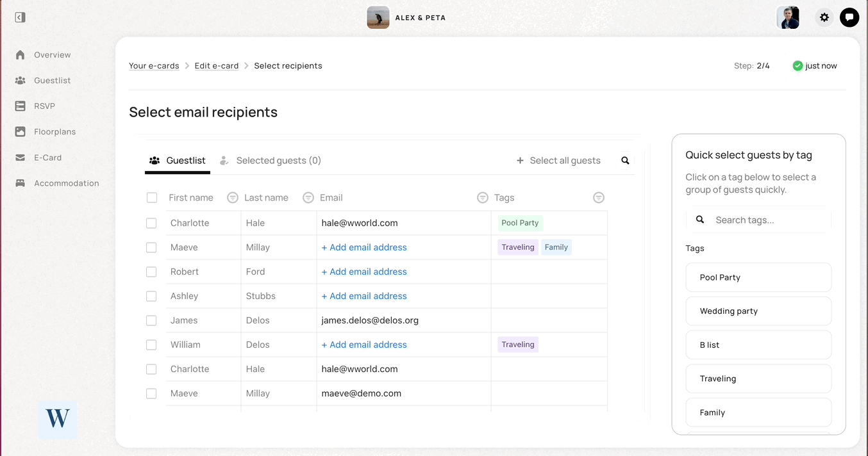Open Accommodation in sidebar

pyautogui.click(x=57, y=183)
